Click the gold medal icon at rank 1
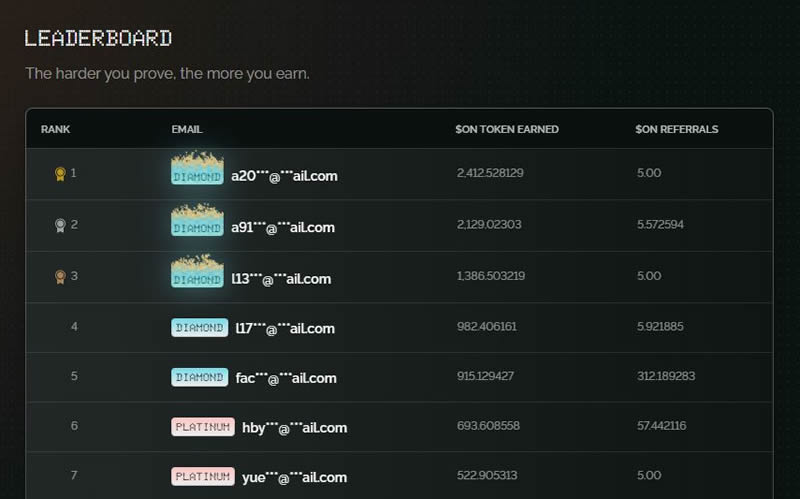The height and width of the screenshot is (499, 800). [x=60, y=174]
